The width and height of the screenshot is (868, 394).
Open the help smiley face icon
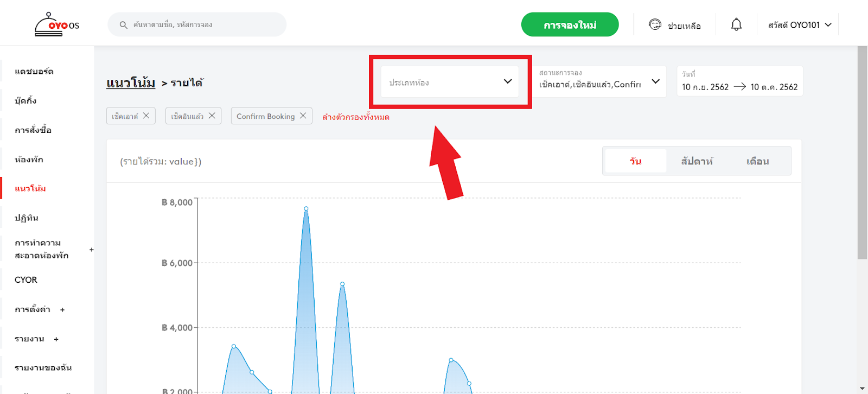[x=655, y=24]
